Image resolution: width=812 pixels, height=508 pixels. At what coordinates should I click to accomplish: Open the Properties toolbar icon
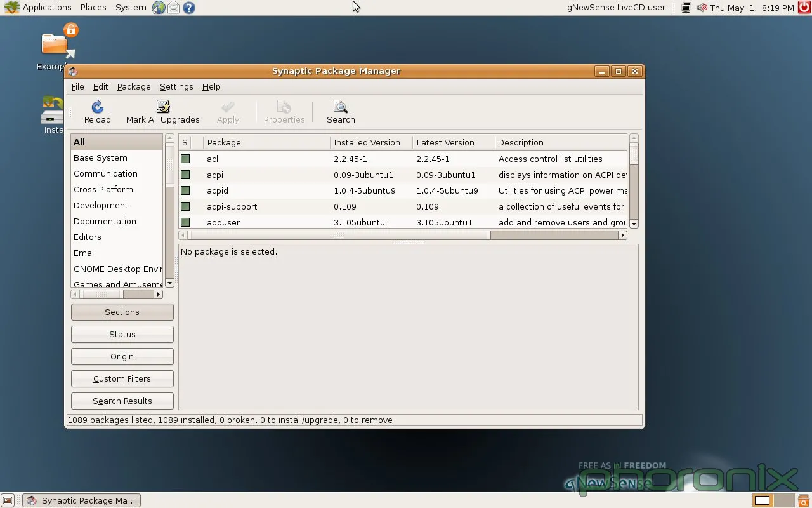click(x=284, y=107)
